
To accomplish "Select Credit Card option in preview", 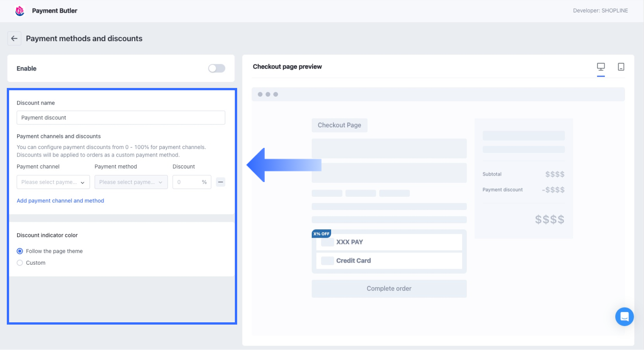I will click(x=389, y=261).
